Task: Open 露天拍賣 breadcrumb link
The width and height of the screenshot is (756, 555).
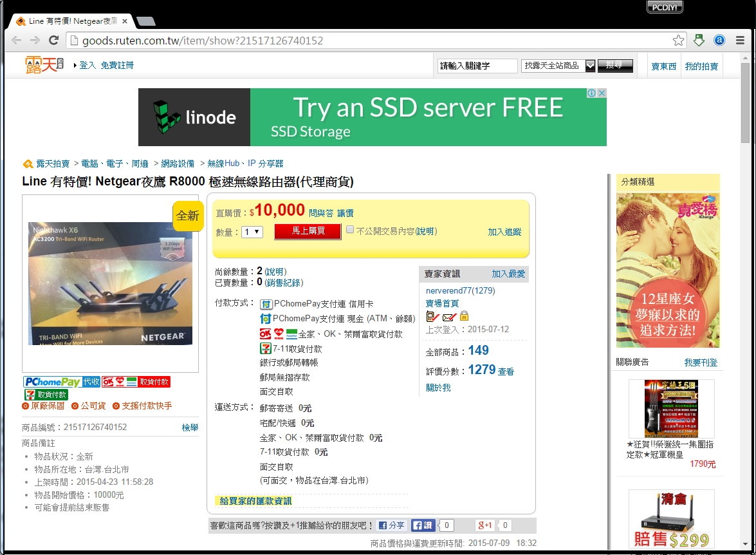Action: 53,164
